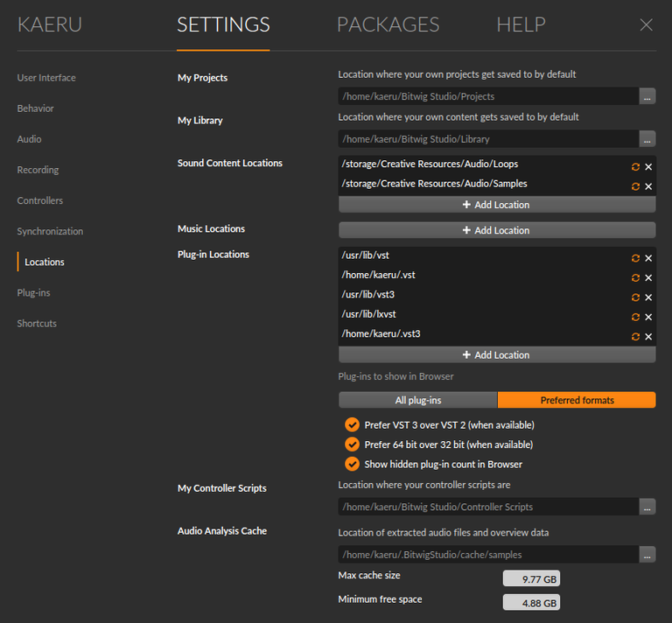Open Audio settings section
This screenshot has width=672, height=623.
pyautogui.click(x=29, y=139)
